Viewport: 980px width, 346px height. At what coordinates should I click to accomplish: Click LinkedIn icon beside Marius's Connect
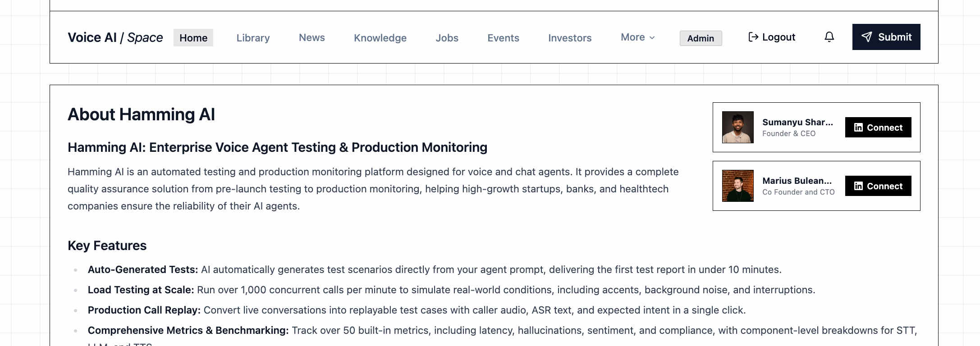click(858, 186)
